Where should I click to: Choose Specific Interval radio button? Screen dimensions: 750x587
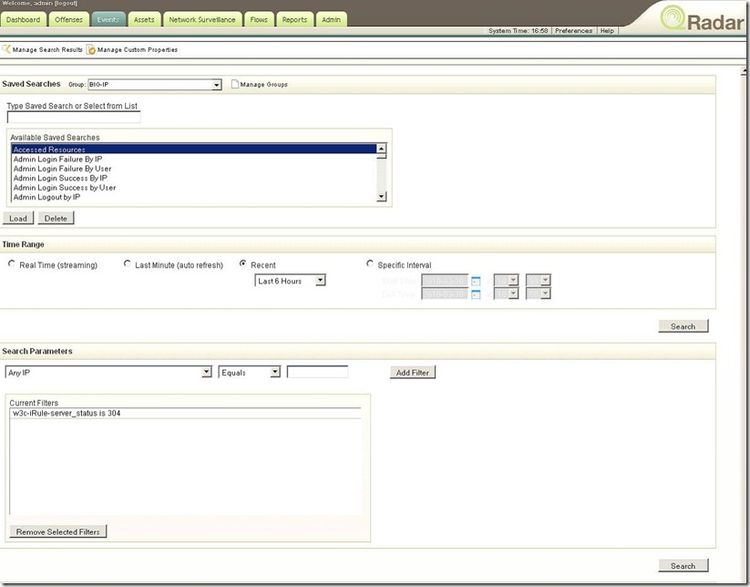(x=370, y=264)
